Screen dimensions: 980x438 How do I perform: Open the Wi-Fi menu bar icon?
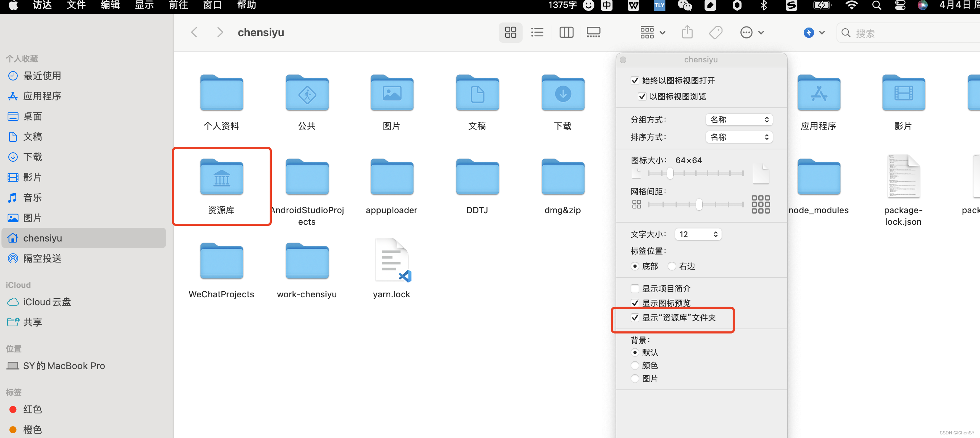[x=851, y=5]
